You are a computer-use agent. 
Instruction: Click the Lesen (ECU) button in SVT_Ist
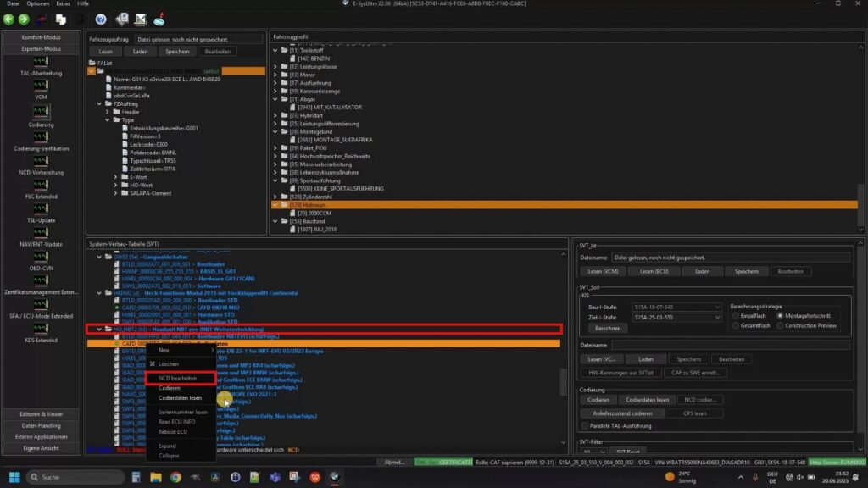[x=654, y=271]
